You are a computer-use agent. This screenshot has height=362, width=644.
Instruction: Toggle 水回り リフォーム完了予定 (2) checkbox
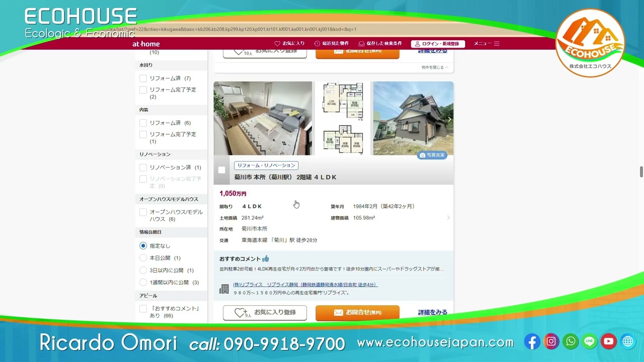(x=143, y=89)
